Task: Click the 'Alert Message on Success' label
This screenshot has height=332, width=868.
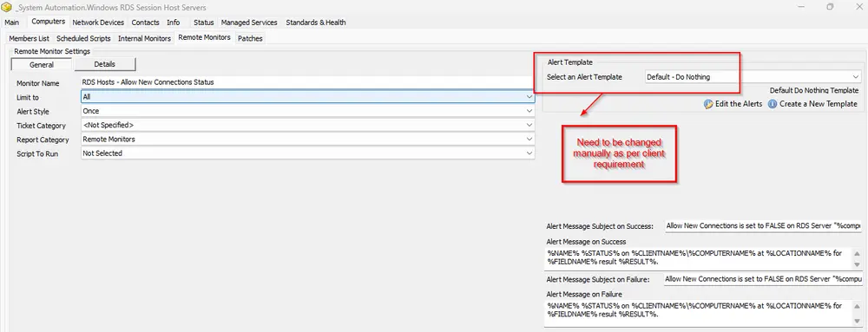Action: click(586, 242)
